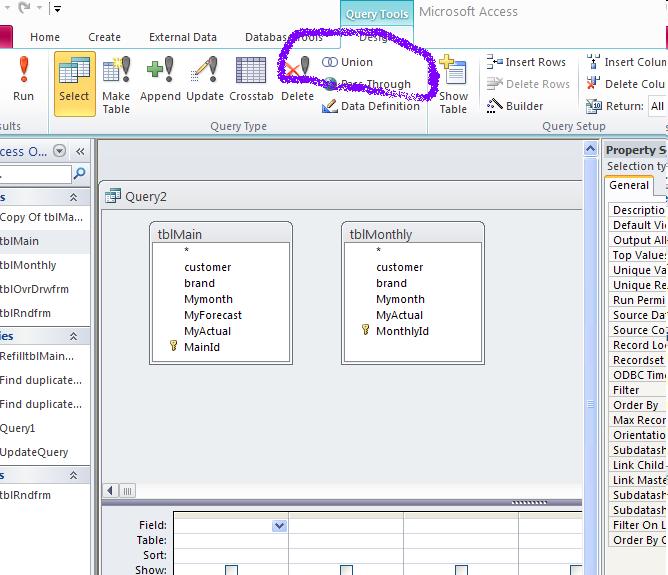Open Query1 in navigation pane
This screenshot has width=668, height=575.
click(44, 428)
